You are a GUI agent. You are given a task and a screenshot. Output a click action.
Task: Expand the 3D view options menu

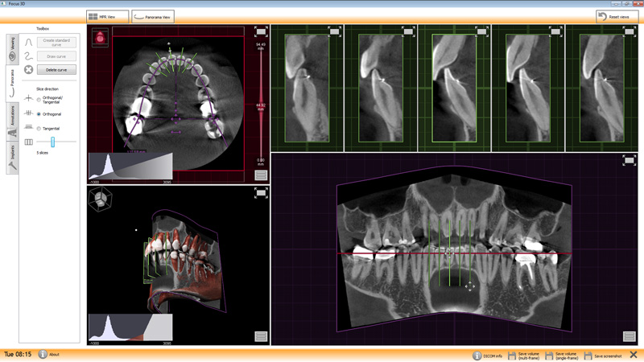click(x=261, y=336)
